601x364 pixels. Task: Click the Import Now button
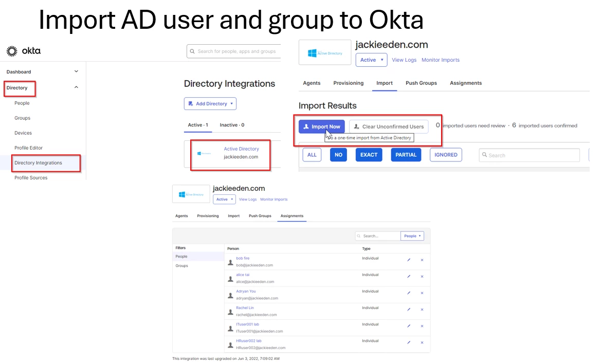coord(322,126)
